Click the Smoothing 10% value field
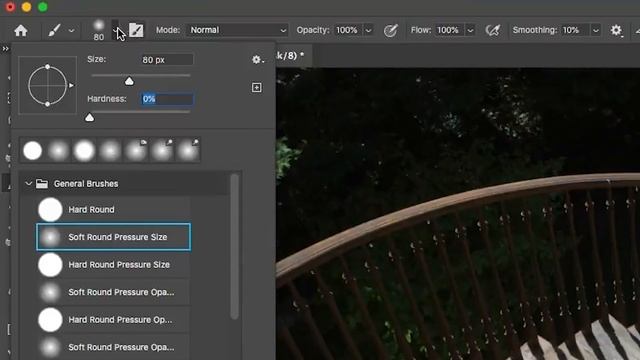 (x=575, y=30)
